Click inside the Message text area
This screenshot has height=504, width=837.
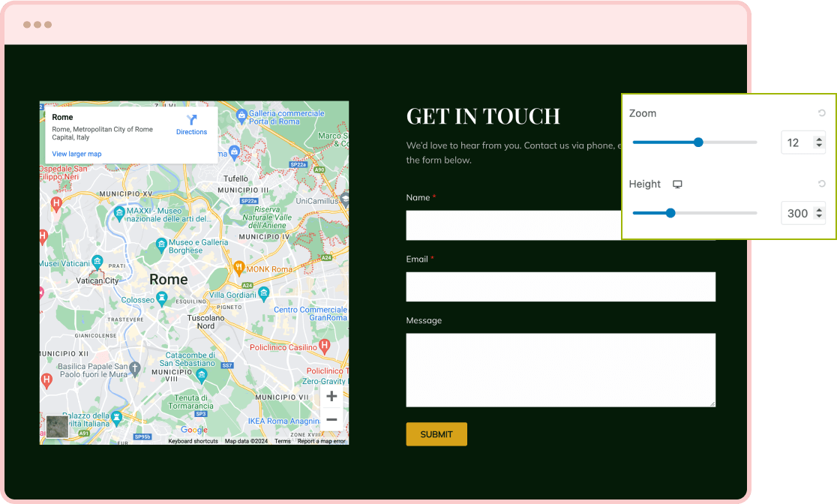coord(560,370)
